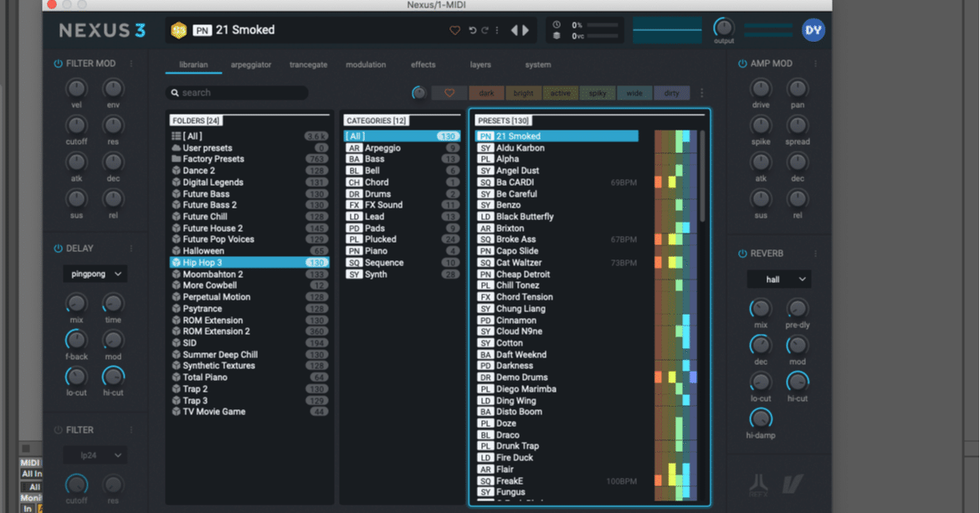Click the magnifier icon in search box
Screen dimensions: 980x513
point(175,93)
